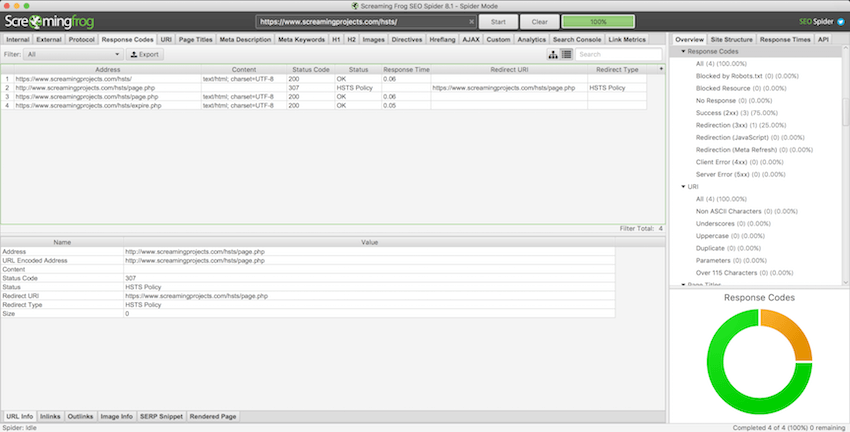Switch to list view icon

click(x=566, y=54)
